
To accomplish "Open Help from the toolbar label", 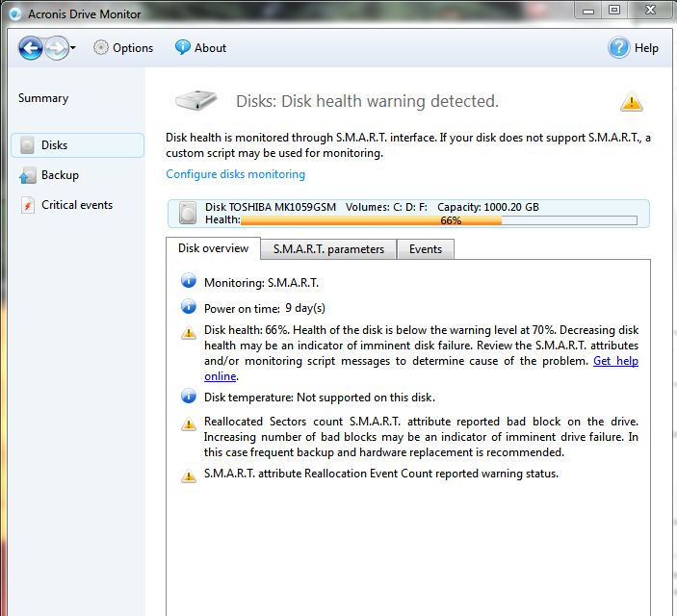I will 646,48.
